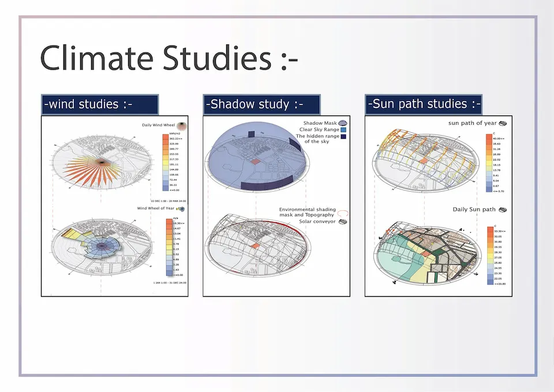This screenshot has width=554, height=392.
Task: Click the Daily Wind Wheel legend icon
Action: point(182,125)
